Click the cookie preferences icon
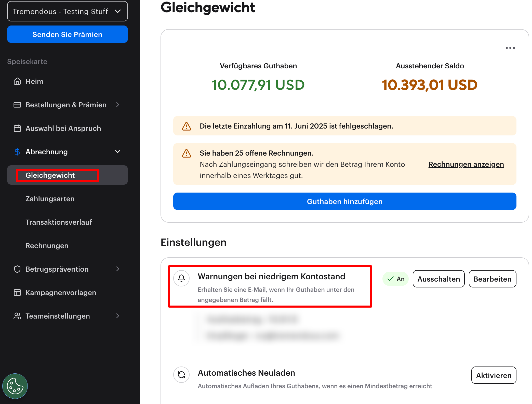Screen dimensions: 532x404 tap(15, 386)
